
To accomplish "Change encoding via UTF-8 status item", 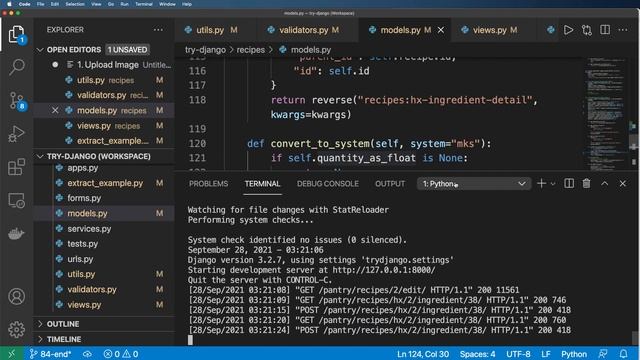I will (x=518, y=354).
